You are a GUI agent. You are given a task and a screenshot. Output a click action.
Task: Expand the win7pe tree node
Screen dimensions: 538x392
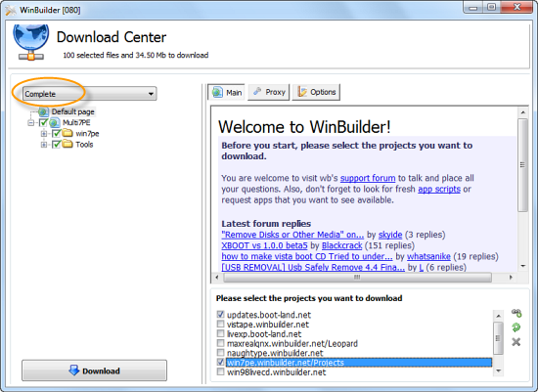tap(44, 133)
